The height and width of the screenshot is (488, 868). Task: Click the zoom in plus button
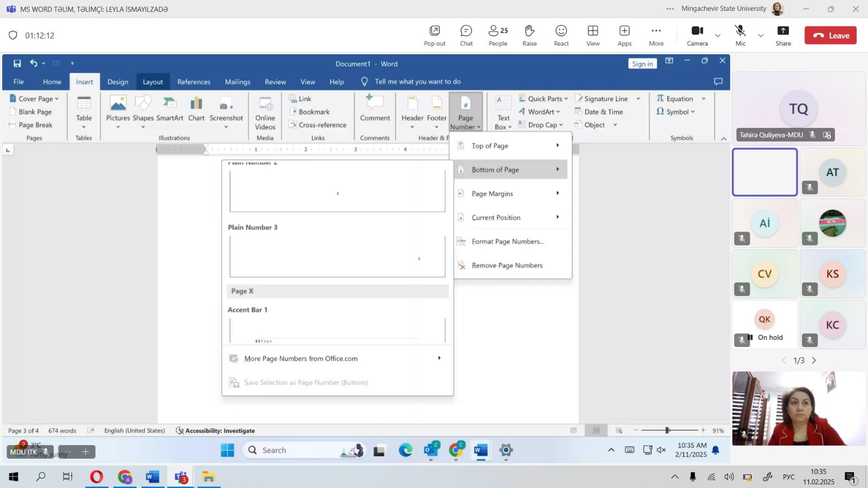(703, 430)
